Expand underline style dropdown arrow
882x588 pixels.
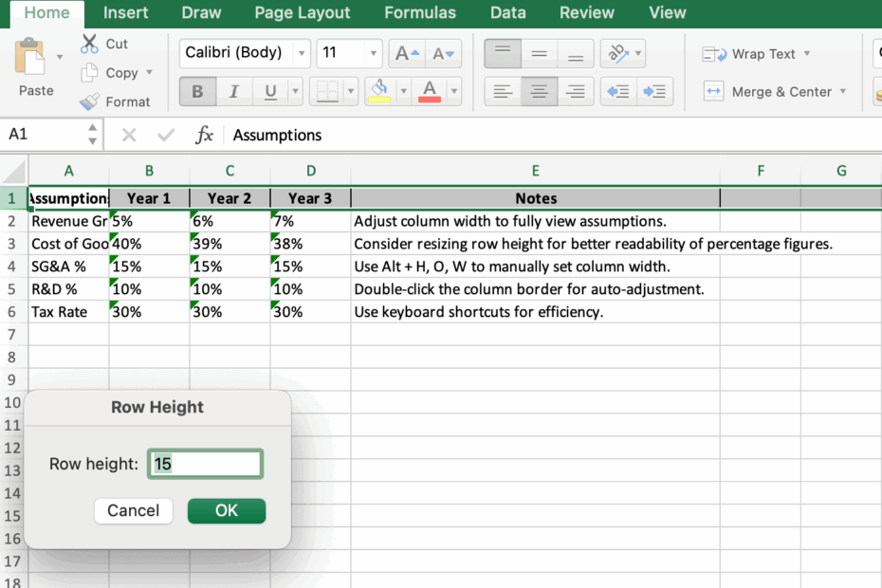pos(295,91)
